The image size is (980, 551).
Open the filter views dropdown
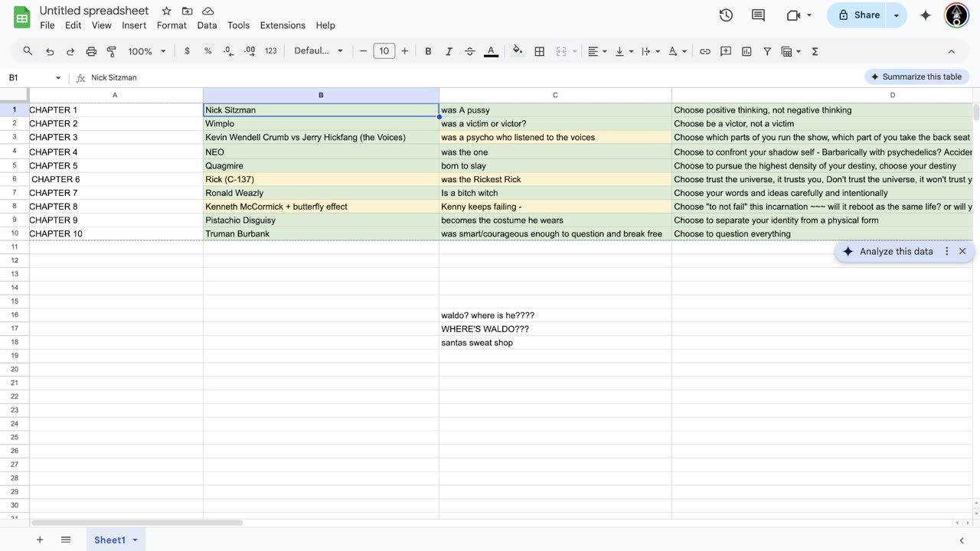coord(791,51)
